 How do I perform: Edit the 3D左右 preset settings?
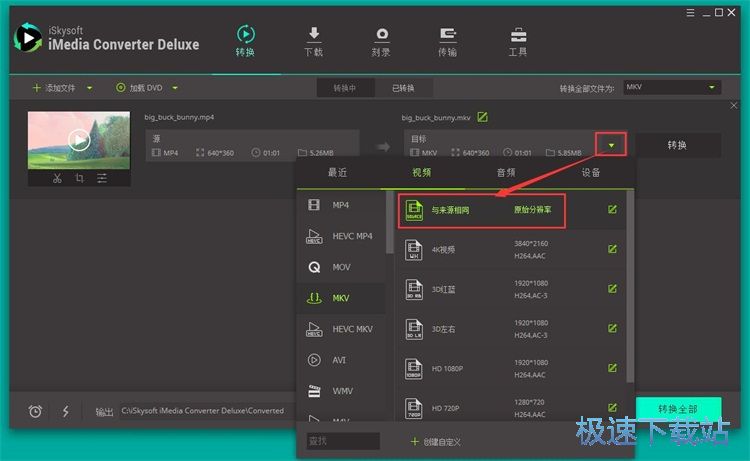(x=612, y=329)
